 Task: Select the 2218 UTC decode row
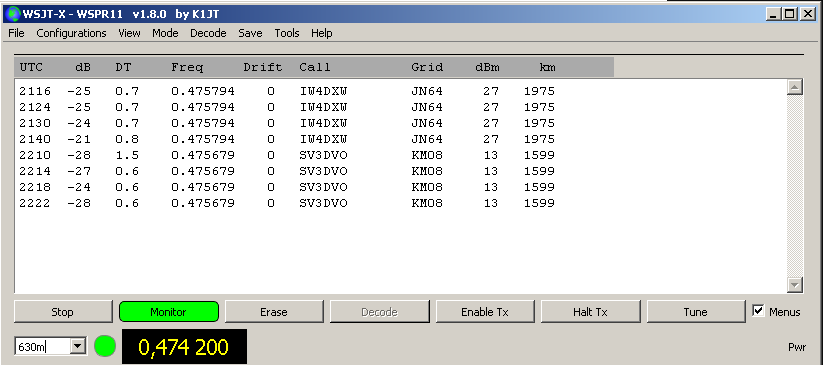pos(287,187)
